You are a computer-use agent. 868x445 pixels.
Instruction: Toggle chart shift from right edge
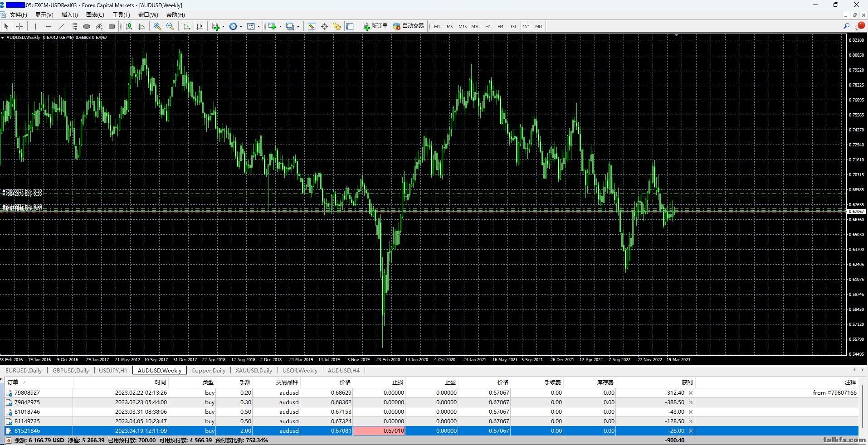point(200,26)
